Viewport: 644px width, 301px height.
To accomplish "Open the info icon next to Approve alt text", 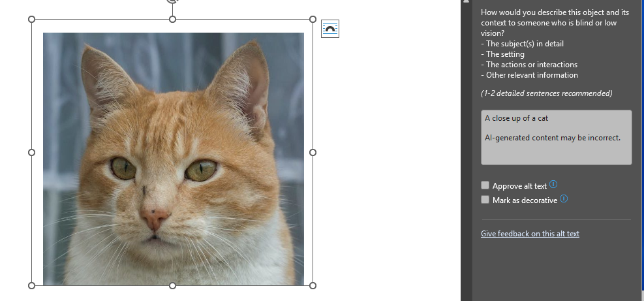I will (x=553, y=184).
